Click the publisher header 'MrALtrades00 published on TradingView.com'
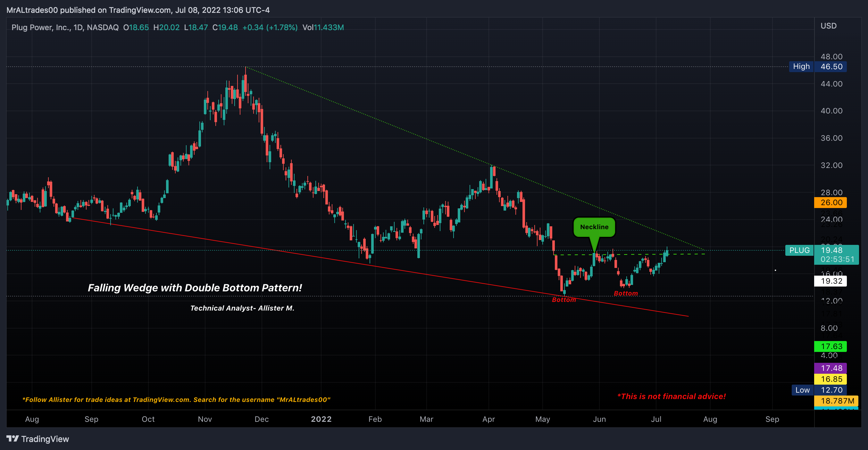 click(x=88, y=10)
